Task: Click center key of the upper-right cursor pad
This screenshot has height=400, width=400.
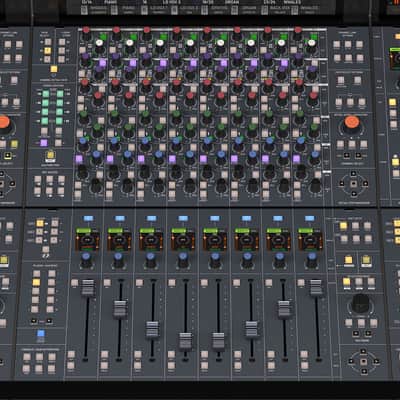Action: (x=354, y=183)
